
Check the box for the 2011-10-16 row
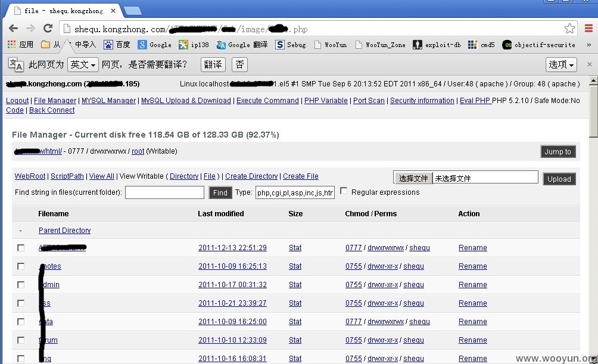[21, 359]
